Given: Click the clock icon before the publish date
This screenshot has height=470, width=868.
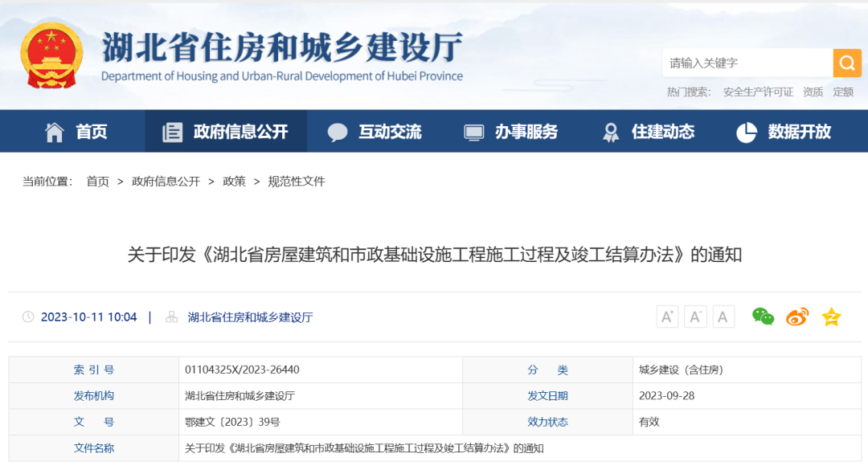Looking at the screenshot, I should coord(29,317).
